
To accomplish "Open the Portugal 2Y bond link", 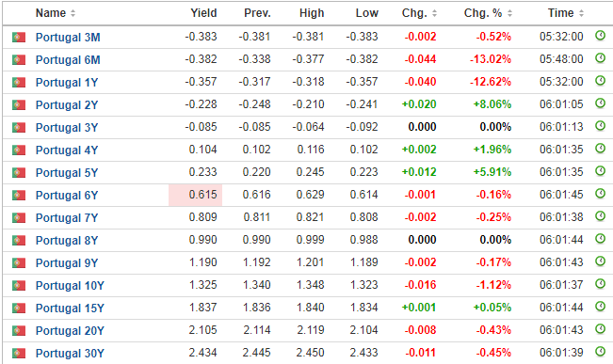I will click(67, 105).
